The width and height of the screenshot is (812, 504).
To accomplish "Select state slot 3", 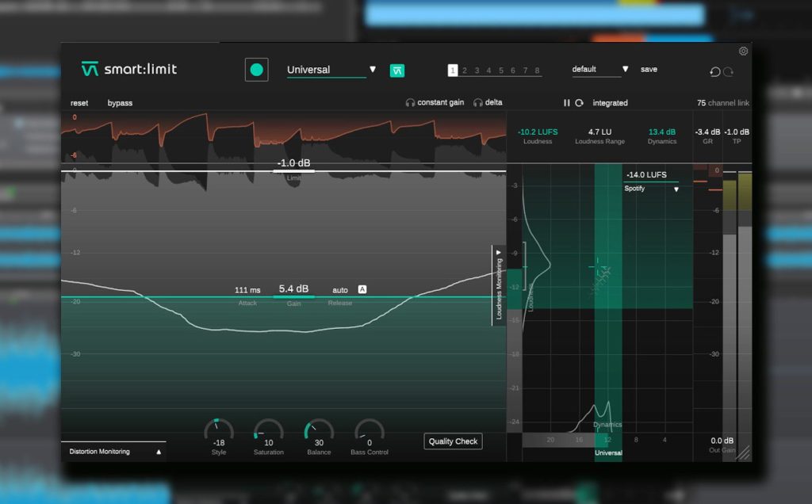I will (477, 71).
